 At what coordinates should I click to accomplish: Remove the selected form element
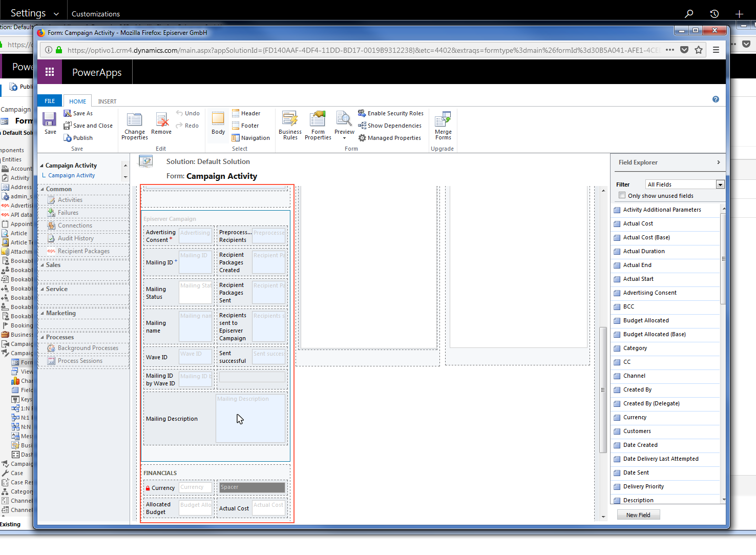161,124
